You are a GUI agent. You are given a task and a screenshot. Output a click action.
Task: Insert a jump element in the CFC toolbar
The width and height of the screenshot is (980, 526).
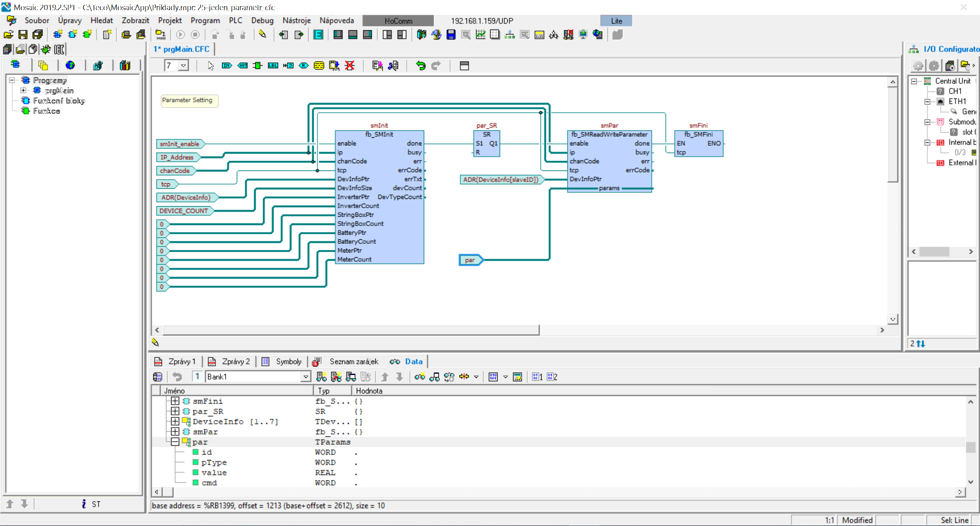pos(288,66)
